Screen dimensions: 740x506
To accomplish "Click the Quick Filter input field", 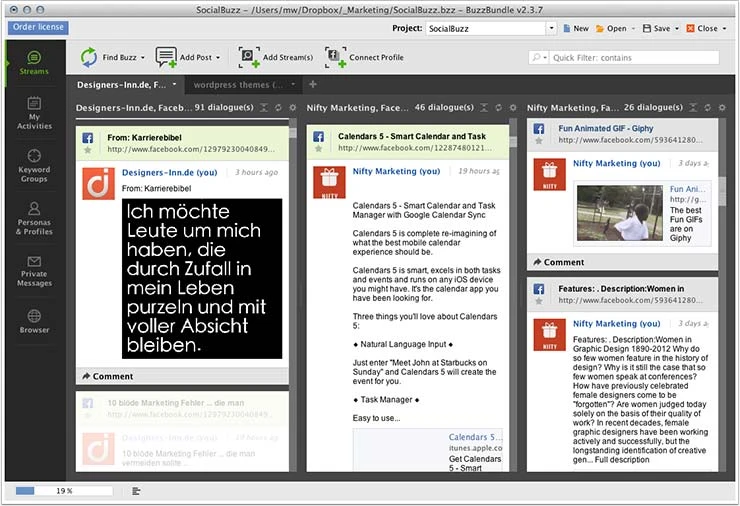I will click(x=635, y=58).
